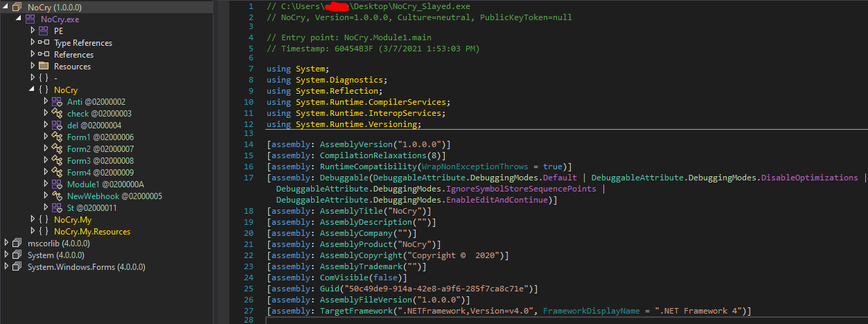Click the mscorlib assembly icon
Screen dimensions: 868x324
(18, 244)
